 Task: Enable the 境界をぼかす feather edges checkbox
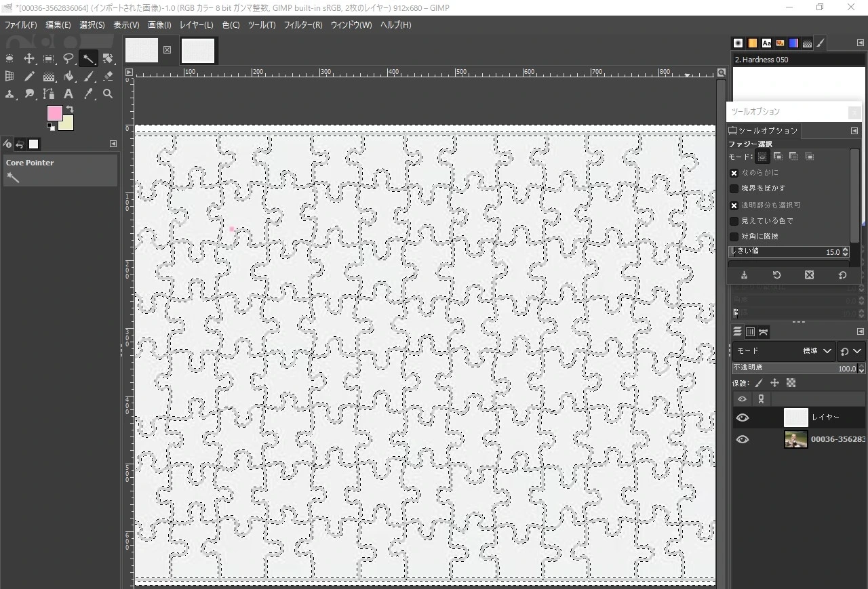pyautogui.click(x=734, y=188)
